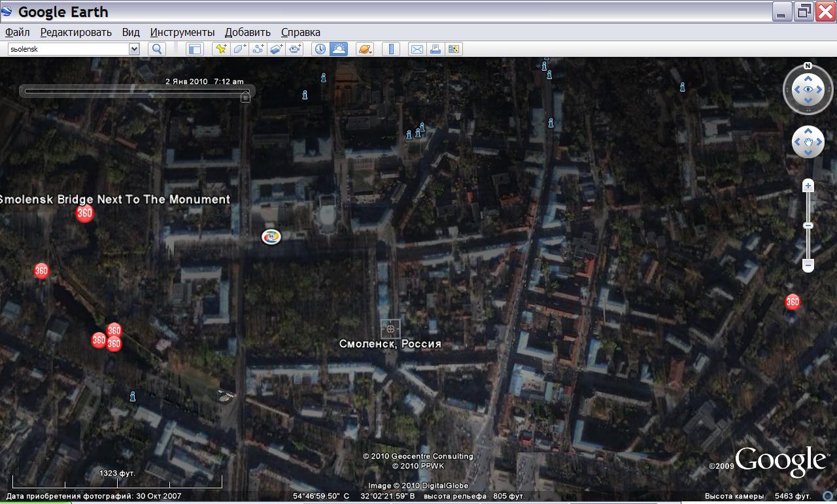
Task: Open the Редактировать menu
Action: tap(76, 32)
